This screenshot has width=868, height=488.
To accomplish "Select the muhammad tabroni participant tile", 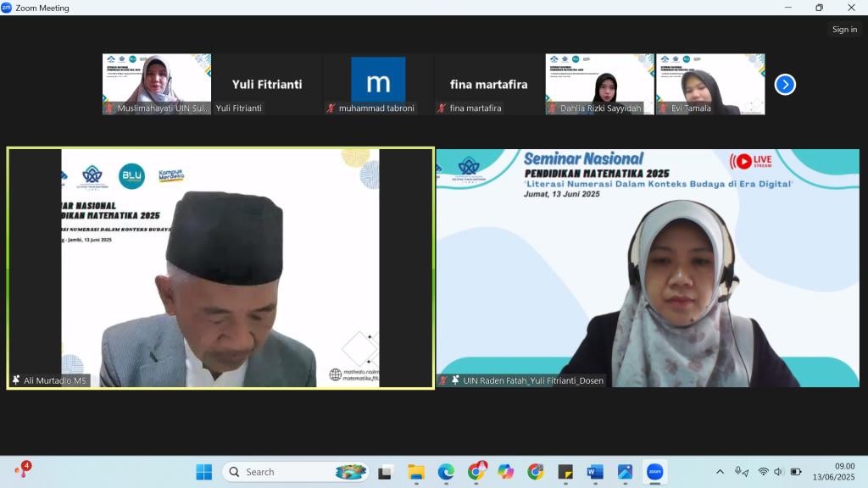I will (378, 84).
